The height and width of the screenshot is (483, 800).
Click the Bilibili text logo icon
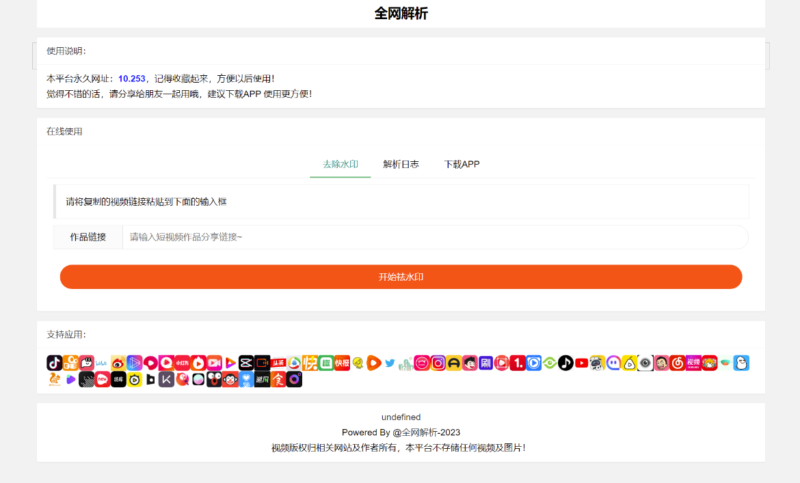[x=101, y=363]
